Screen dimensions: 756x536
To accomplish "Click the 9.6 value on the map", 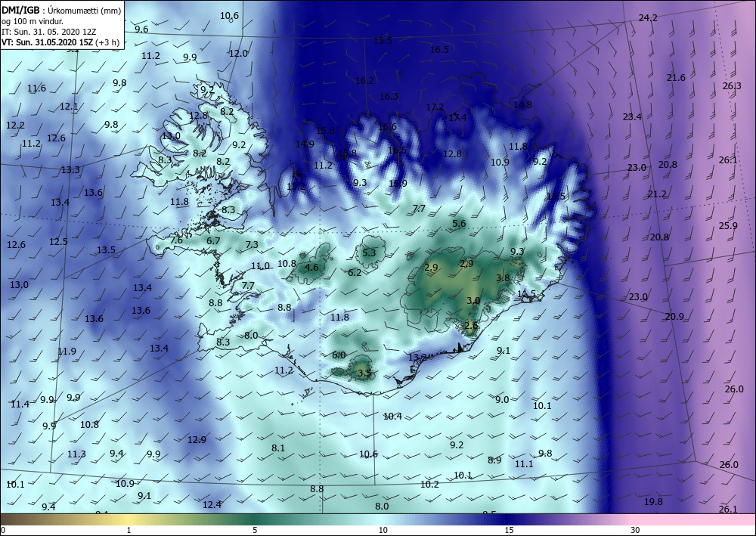I will 141,29.
